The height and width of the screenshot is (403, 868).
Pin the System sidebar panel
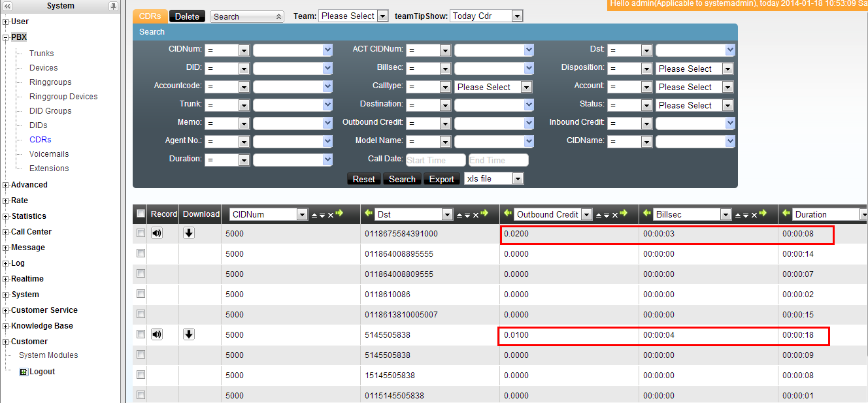(x=113, y=7)
